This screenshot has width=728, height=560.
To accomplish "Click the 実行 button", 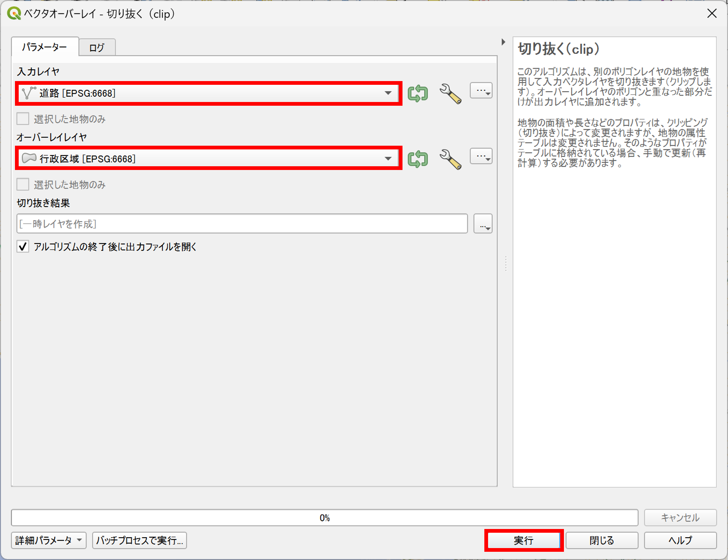I will pyautogui.click(x=524, y=540).
